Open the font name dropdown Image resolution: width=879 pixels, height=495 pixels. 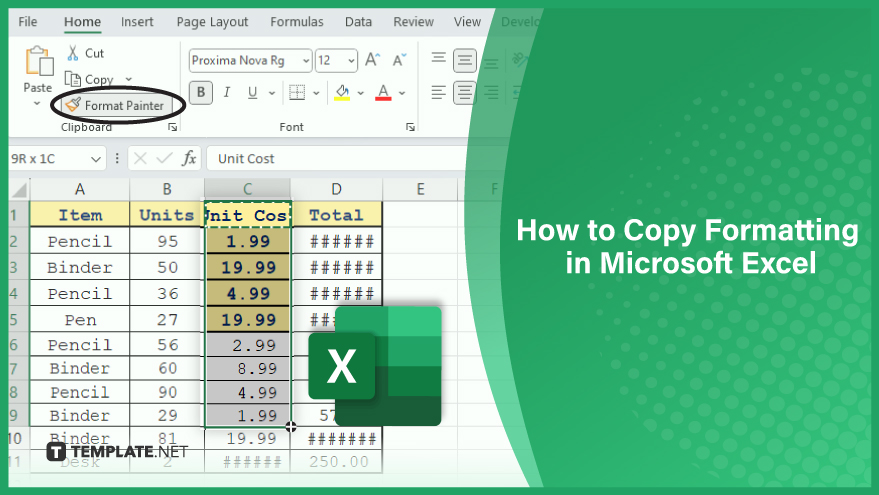pyautogui.click(x=306, y=61)
